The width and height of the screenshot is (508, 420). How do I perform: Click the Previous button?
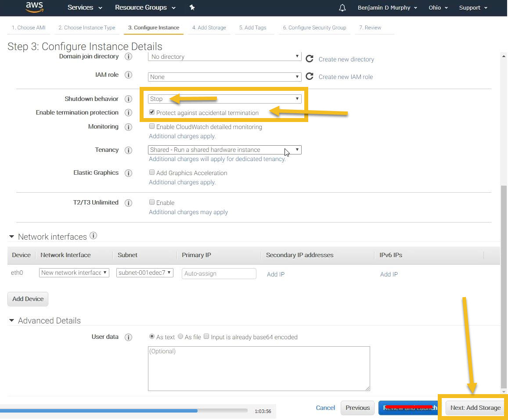357,408
